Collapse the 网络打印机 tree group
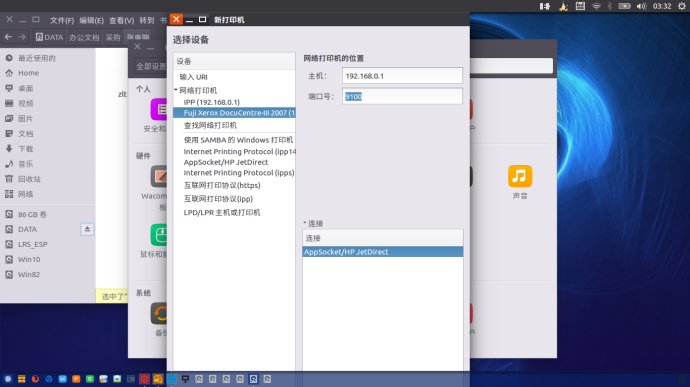This screenshot has height=387, width=690. (176, 90)
